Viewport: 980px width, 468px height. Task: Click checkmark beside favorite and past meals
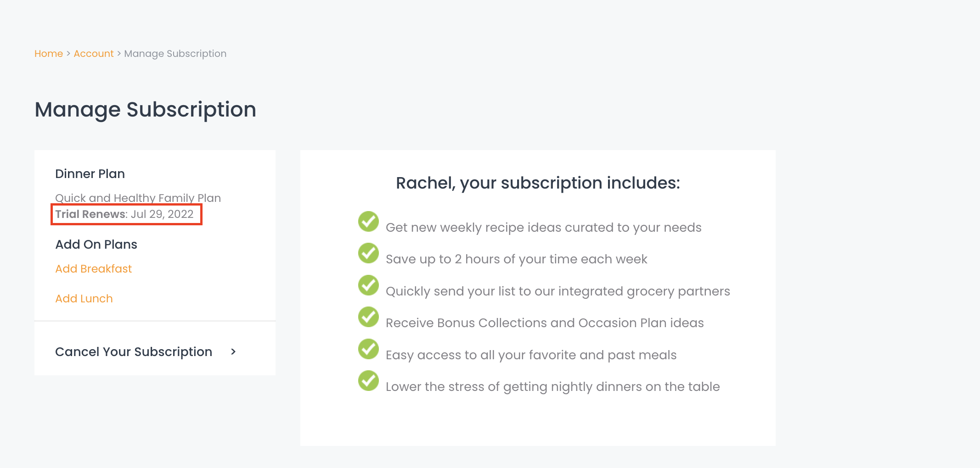pyautogui.click(x=368, y=349)
